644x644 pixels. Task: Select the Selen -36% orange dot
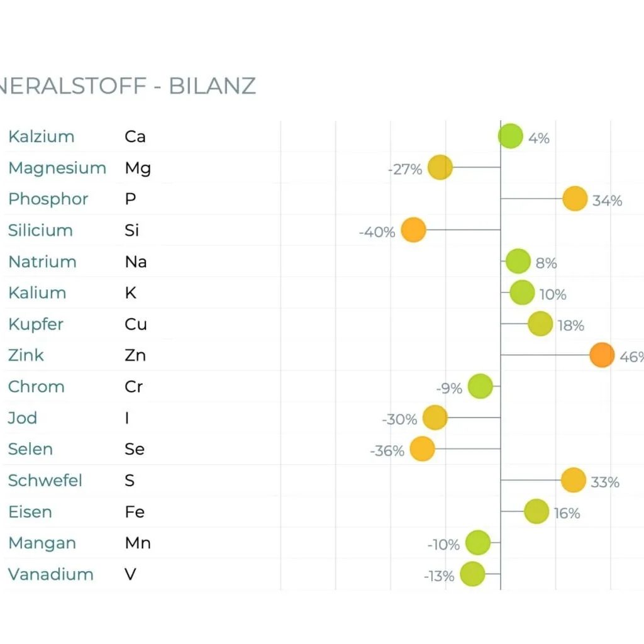tap(422, 449)
